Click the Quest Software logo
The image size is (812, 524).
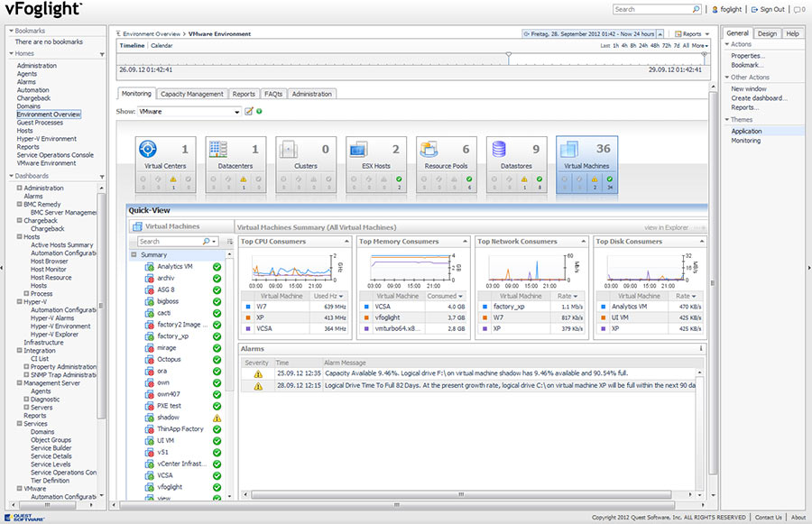(x=24, y=518)
